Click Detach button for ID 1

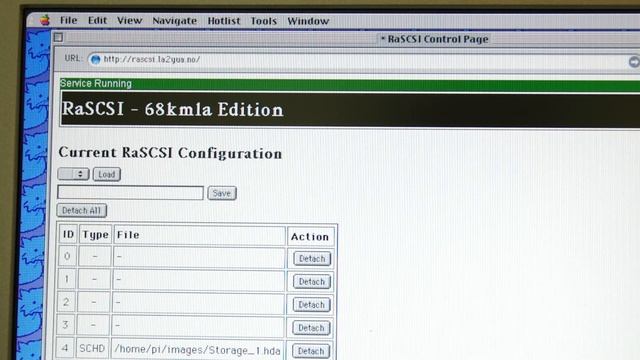[x=311, y=282]
